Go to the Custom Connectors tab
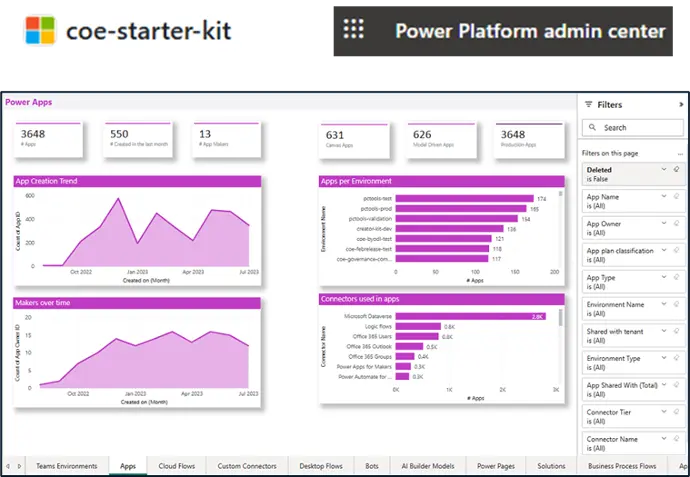The width and height of the screenshot is (690, 477). pos(247,466)
